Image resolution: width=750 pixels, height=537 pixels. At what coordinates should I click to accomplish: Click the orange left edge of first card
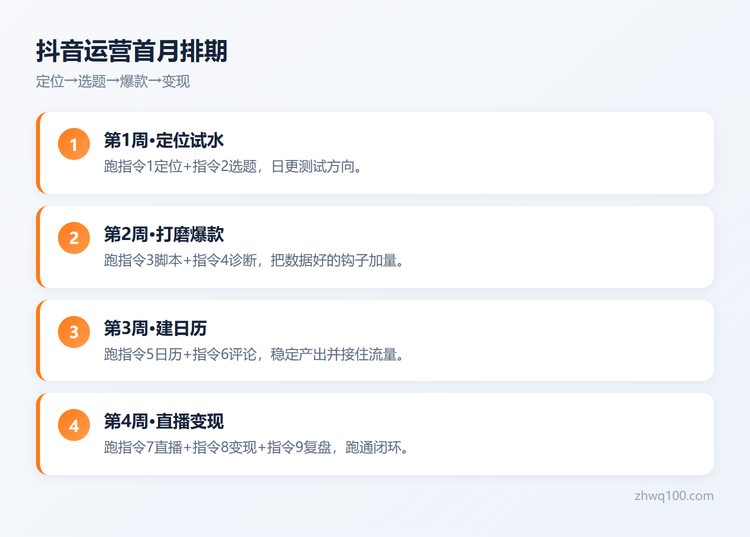click(39, 153)
